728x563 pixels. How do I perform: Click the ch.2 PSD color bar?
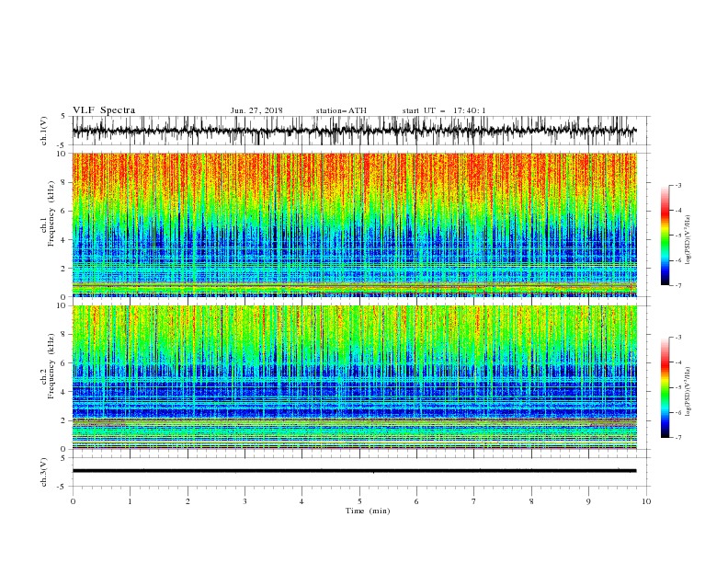tap(665, 387)
